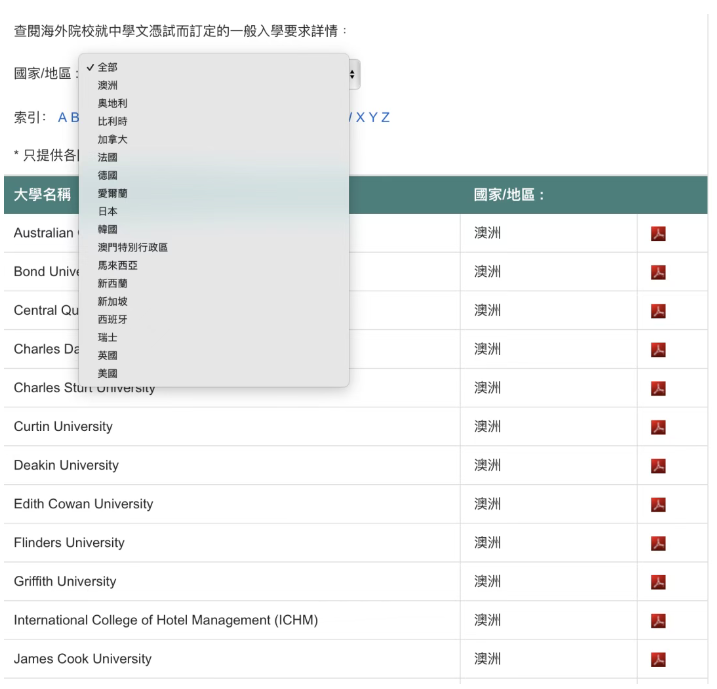
Task: Select the checked 全部 option
Action: pos(107,67)
